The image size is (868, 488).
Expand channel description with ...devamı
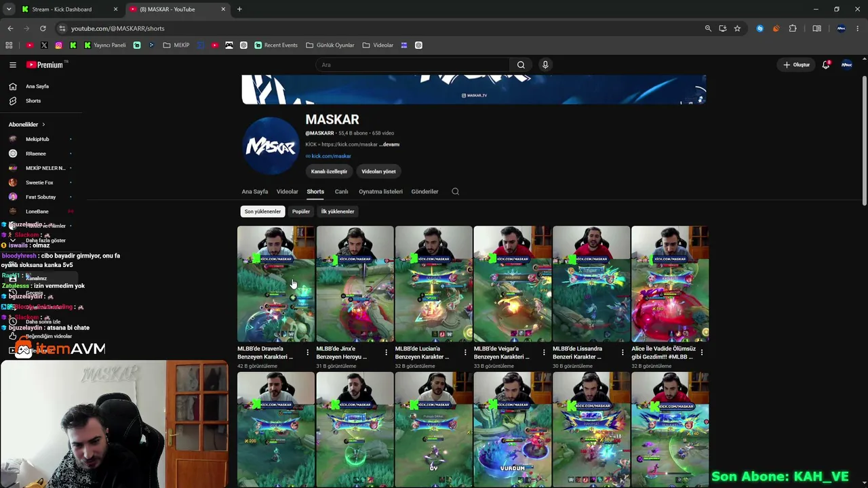389,144
